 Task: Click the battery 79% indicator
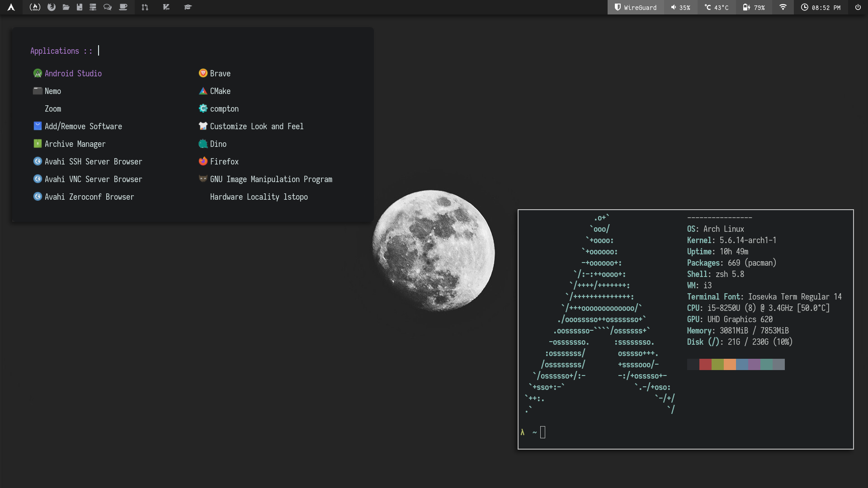[753, 7]
